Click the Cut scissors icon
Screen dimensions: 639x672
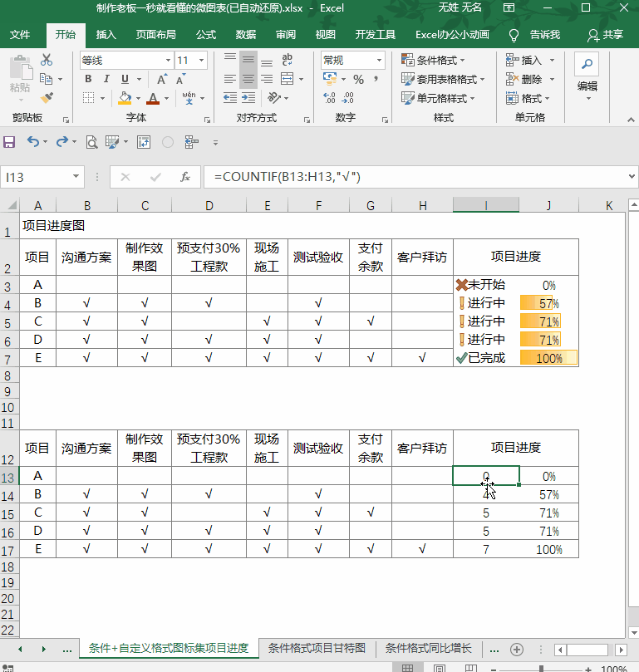[47, 60]
